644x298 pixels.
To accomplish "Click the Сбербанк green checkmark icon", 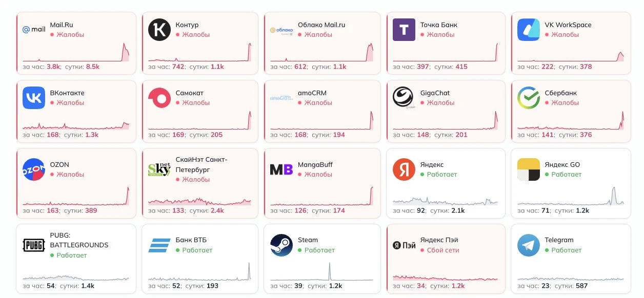I will point(529,98).
